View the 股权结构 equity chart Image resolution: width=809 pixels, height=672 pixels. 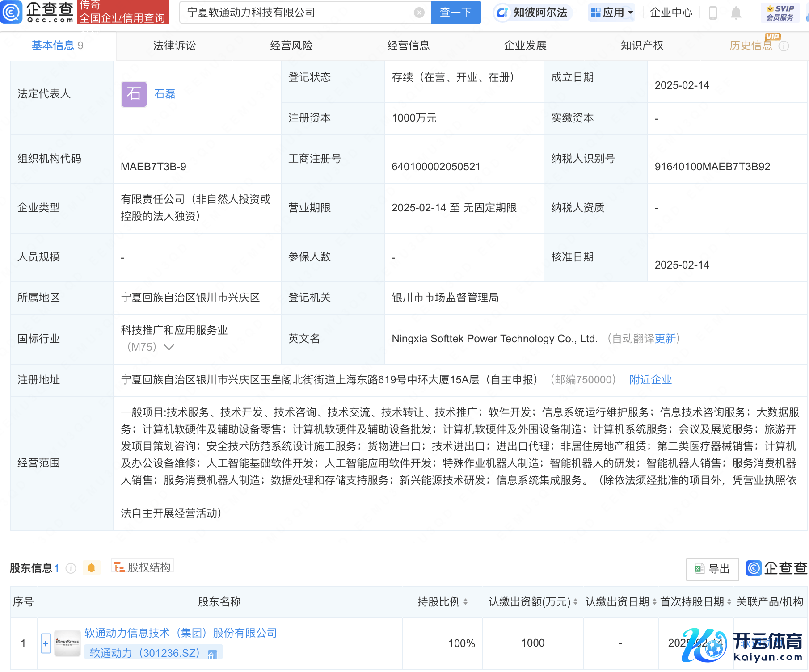(143, 567)
